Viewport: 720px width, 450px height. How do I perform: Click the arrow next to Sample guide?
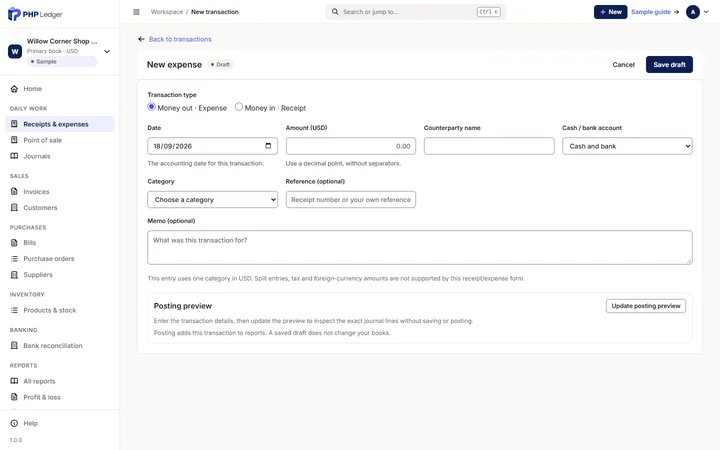click(x=676, y=12)
